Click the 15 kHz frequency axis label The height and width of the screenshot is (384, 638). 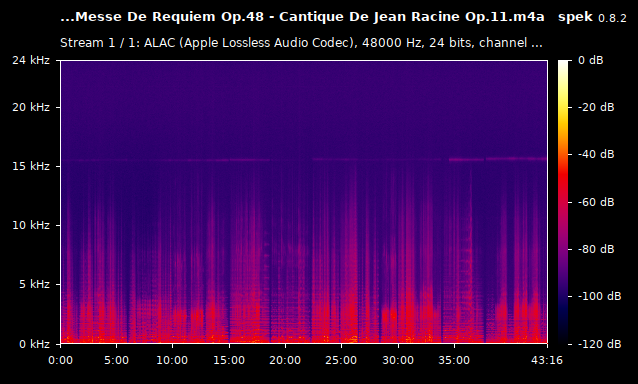pos(31,166)
